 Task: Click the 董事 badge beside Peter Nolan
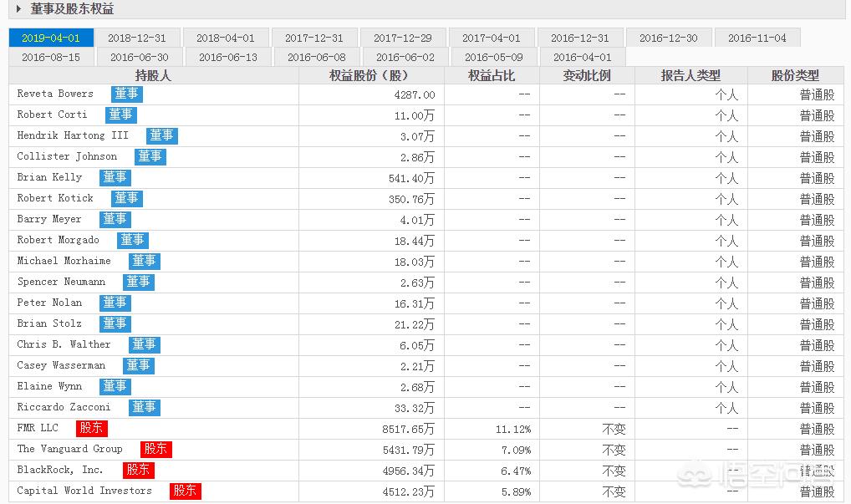click(x=115, y=303)
